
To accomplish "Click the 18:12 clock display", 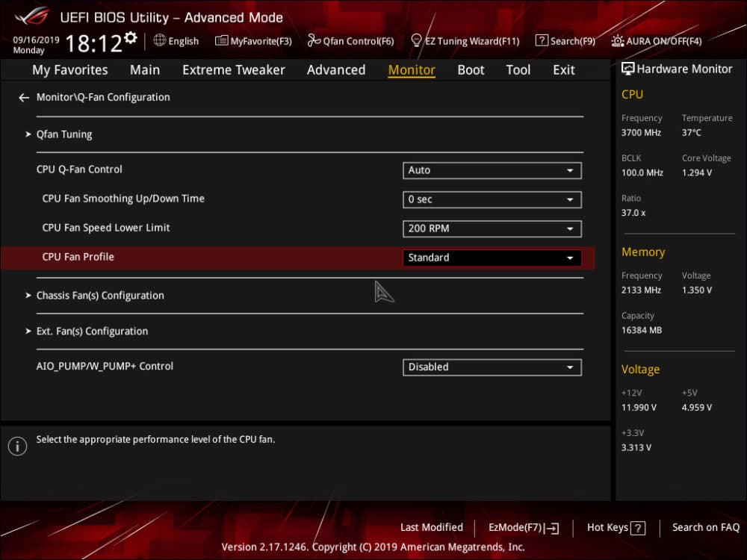I will (94, 43).
